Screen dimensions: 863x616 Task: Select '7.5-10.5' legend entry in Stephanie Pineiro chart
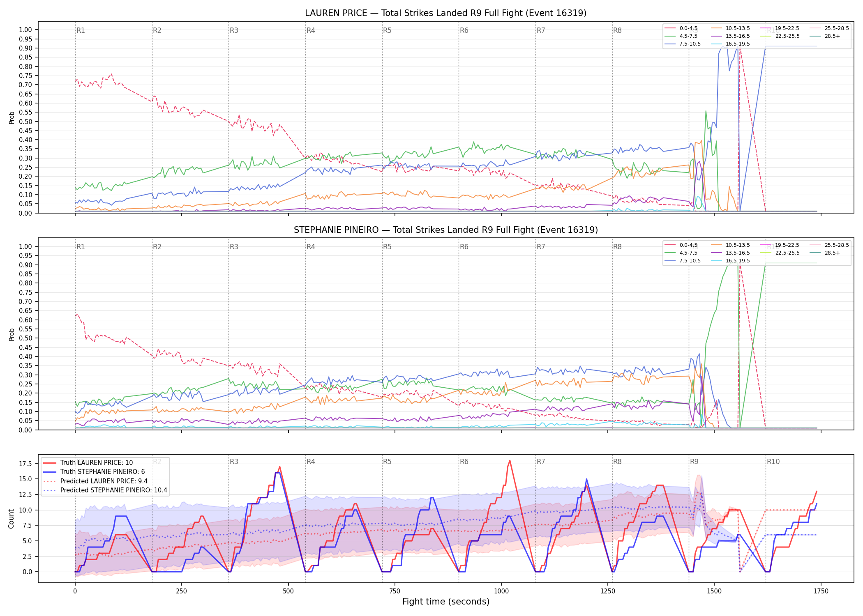(x=683, y=261)
